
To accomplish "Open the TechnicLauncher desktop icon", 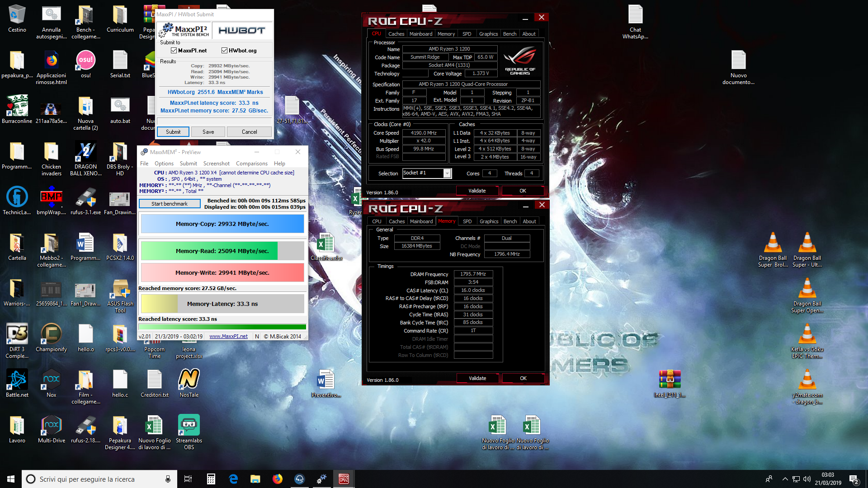I will [x=17, y=202].
